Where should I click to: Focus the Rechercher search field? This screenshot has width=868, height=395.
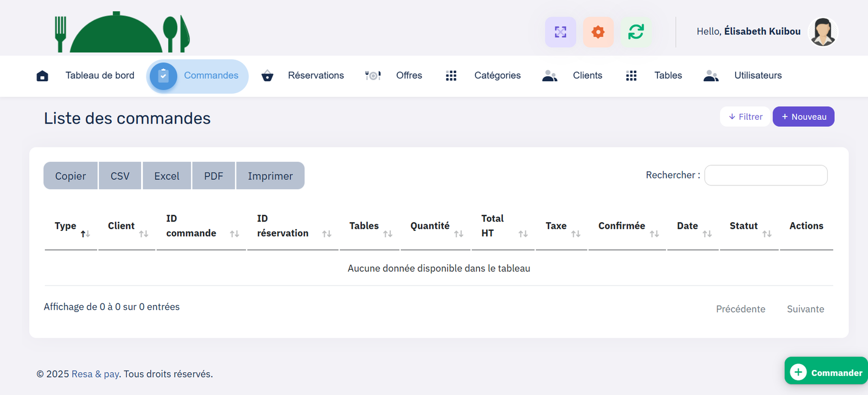click(x=765, y=176)
